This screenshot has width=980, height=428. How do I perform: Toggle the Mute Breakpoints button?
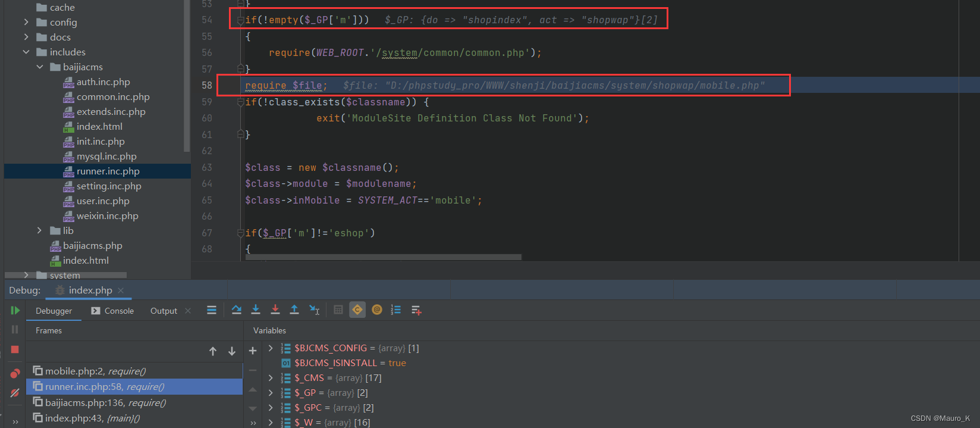coord(15,393)
